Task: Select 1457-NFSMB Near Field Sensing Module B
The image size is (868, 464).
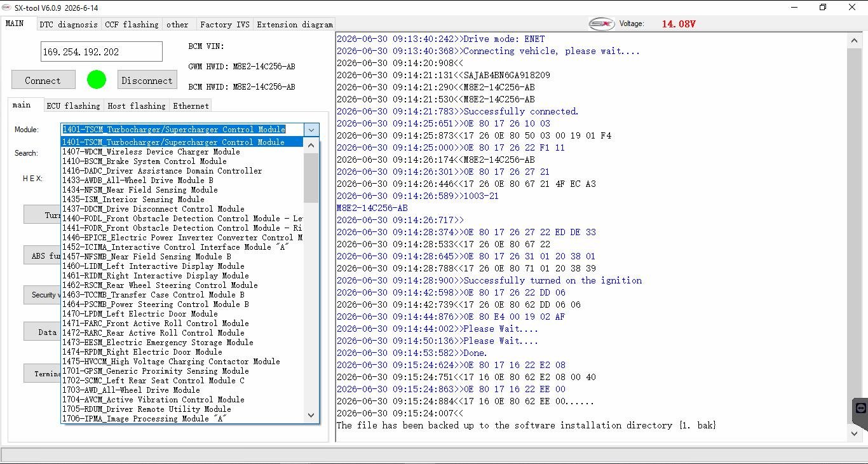Action: (182, 257)
